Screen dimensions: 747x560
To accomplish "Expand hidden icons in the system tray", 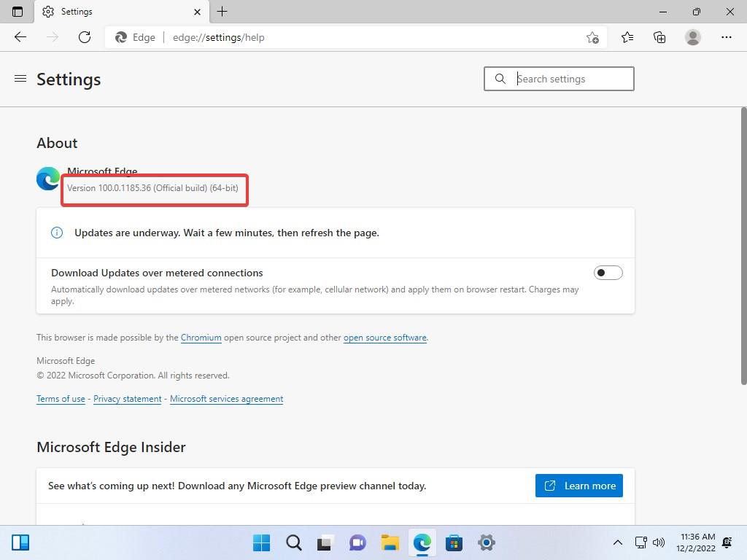I will 617,542.
